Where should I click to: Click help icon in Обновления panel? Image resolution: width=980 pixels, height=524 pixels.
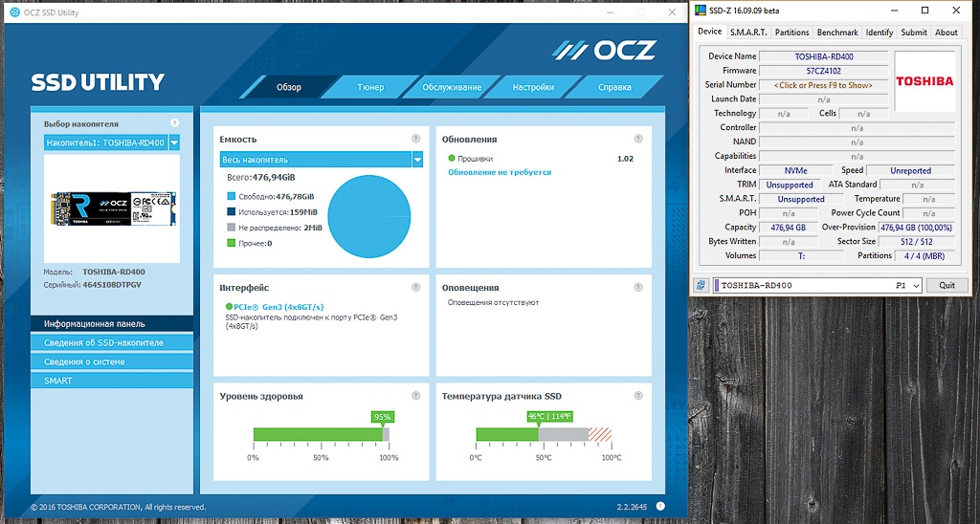point(638,140)
